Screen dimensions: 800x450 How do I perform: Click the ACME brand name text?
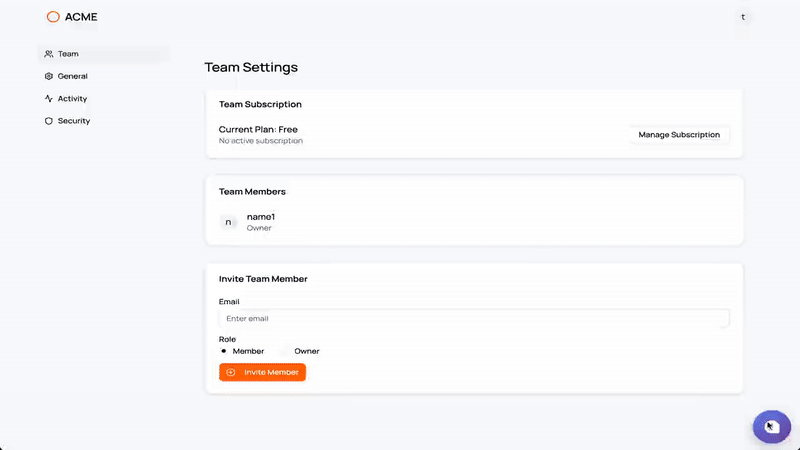pos(81,17)
